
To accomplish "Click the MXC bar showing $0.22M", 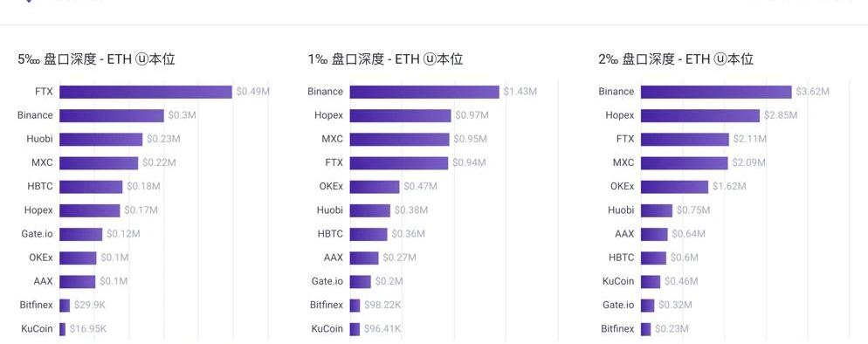I will tap(99, 163).
